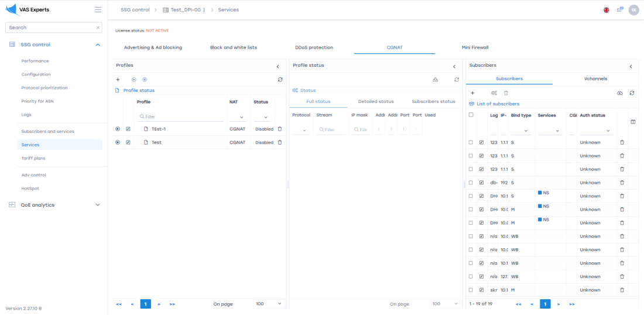Open Subscribers and services page
Viewport: 644px width, 315px height.
click(47, 131)
